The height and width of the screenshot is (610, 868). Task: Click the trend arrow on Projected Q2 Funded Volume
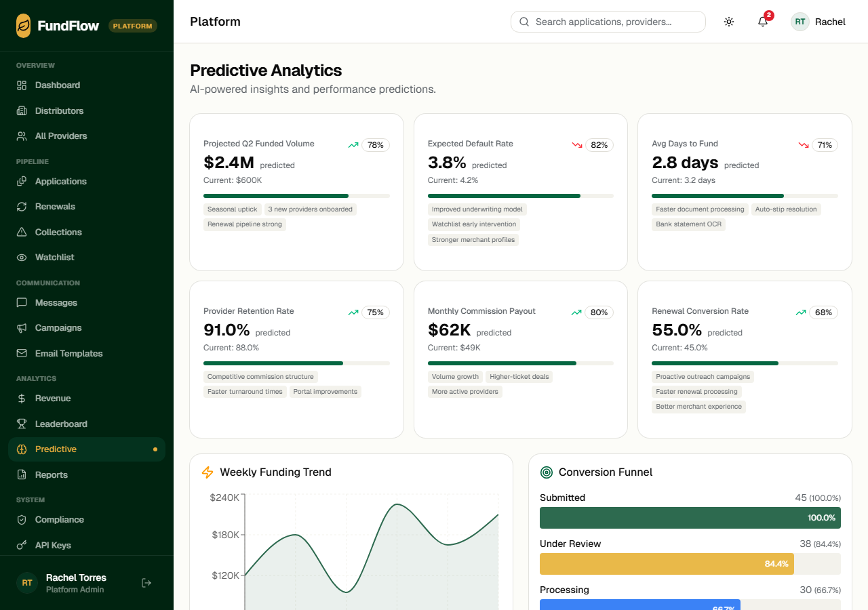353,145
